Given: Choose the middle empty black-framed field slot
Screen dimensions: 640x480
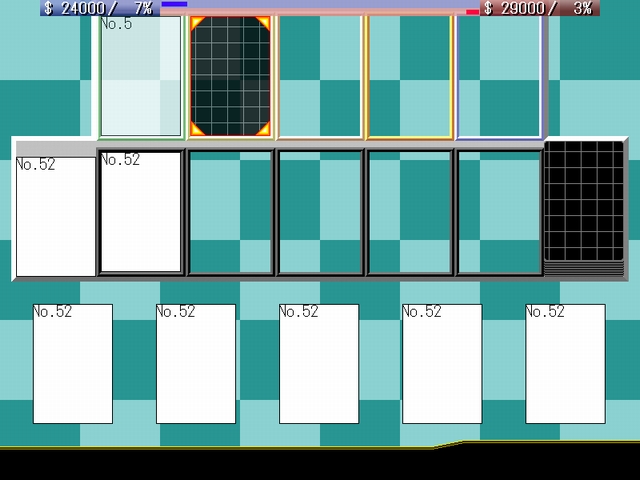Looking at the screenshot, I should (x=320, y=212).
